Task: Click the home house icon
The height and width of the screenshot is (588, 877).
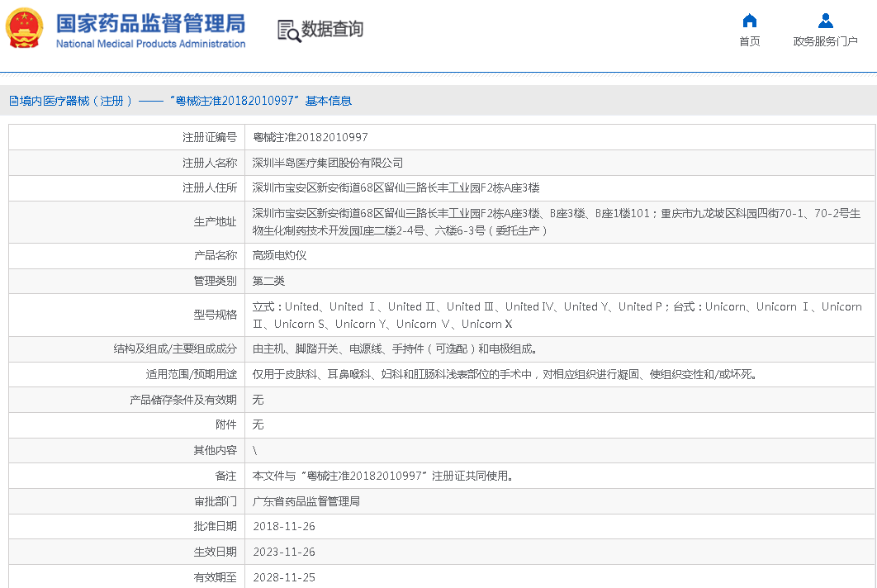Action: pos(749,21)
